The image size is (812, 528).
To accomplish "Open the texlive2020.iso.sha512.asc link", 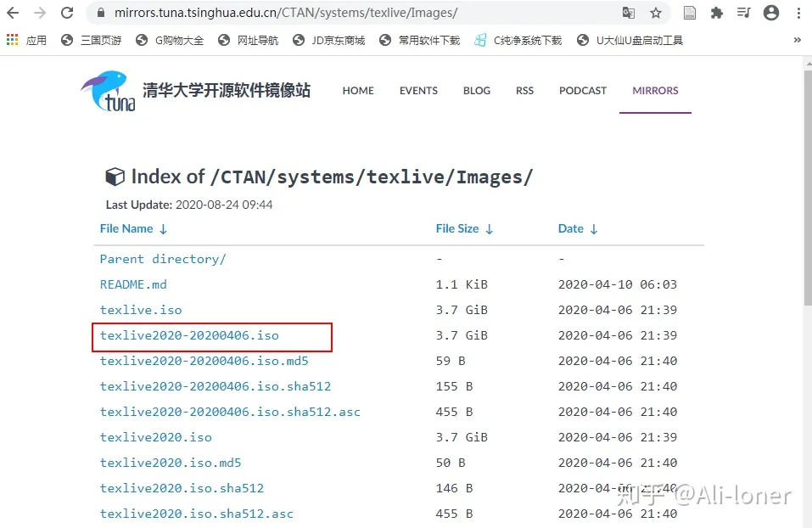I will pyautogui.click(x=196, y=514).
